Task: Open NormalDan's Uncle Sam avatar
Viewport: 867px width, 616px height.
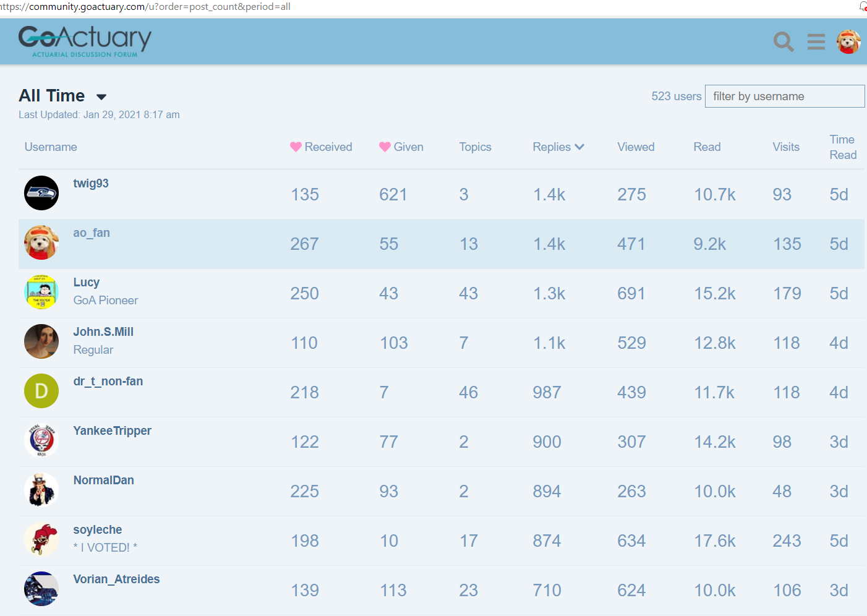Action: [x=41, y=490]
